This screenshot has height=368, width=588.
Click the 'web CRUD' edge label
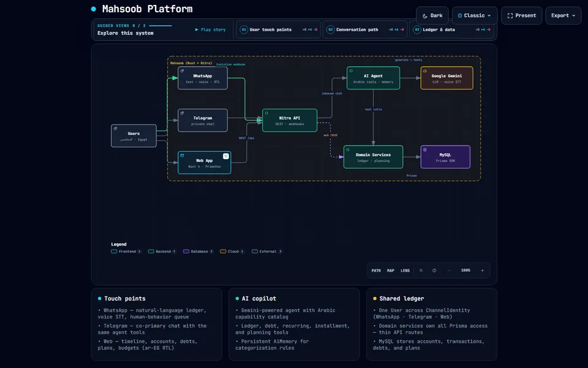[x=330, y=135]
